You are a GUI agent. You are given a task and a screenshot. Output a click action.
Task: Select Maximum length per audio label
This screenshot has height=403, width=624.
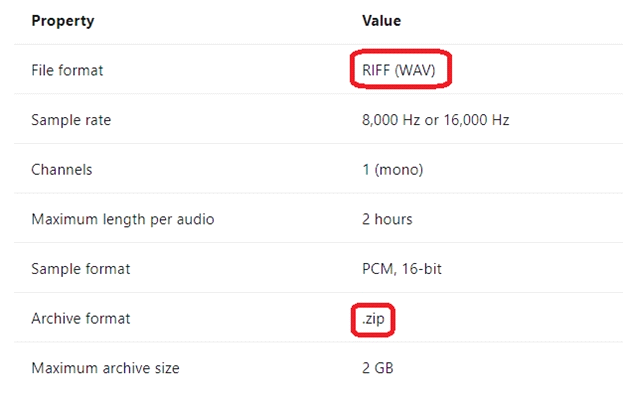(123, 220)
